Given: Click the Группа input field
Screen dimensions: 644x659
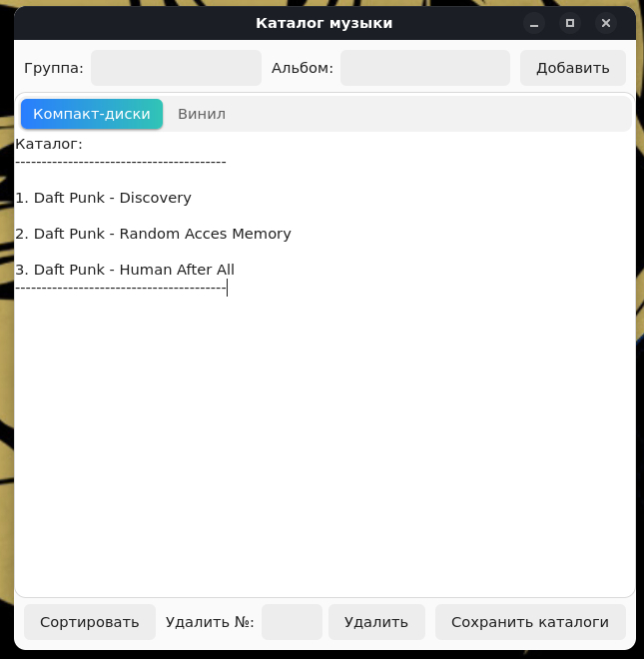Looking at the screenshot, I should pyautogui.click(x=176, y=68).
